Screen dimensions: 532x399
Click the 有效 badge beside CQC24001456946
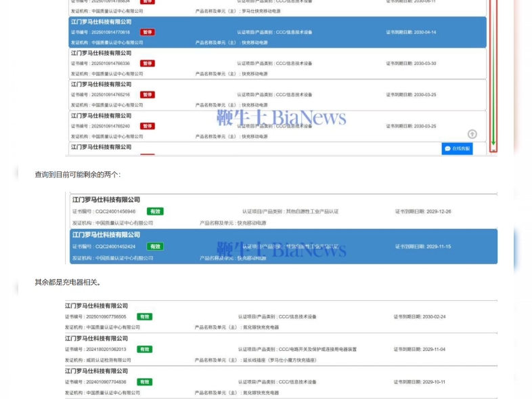(x=155, y=211)
